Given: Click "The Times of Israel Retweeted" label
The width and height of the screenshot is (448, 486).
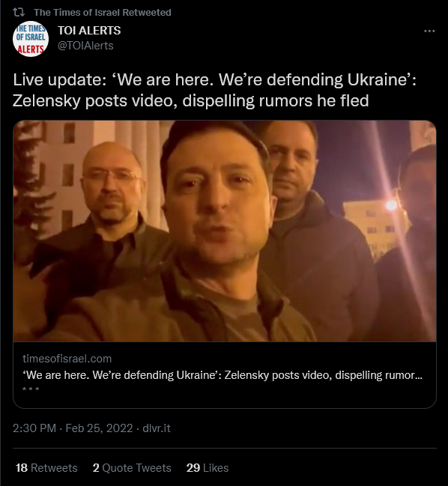Looking at the screenshot, I should pos(103,13).
